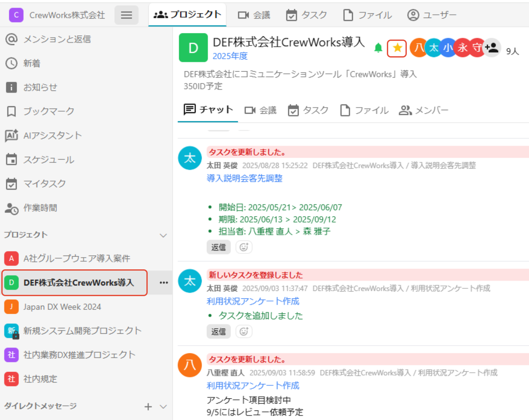Click the add member icon in header
This screenshot has height=420, width=529.
(492, 48)
